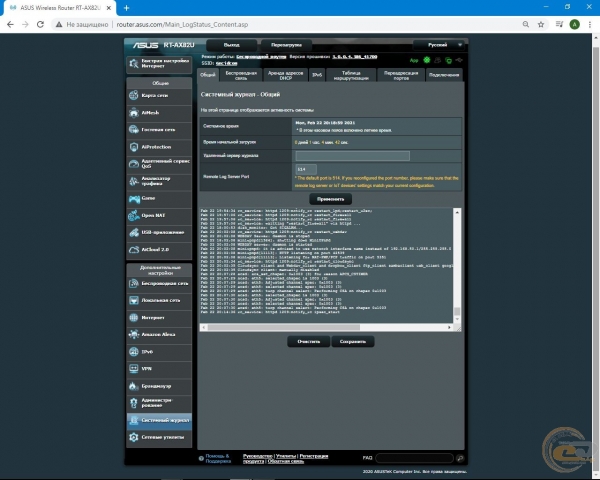Click the Выход (logout) button

coord(232,45)
